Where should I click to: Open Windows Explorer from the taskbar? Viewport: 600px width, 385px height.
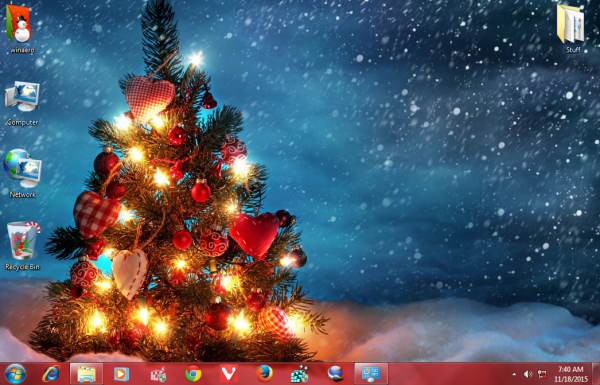click(86, 374)
